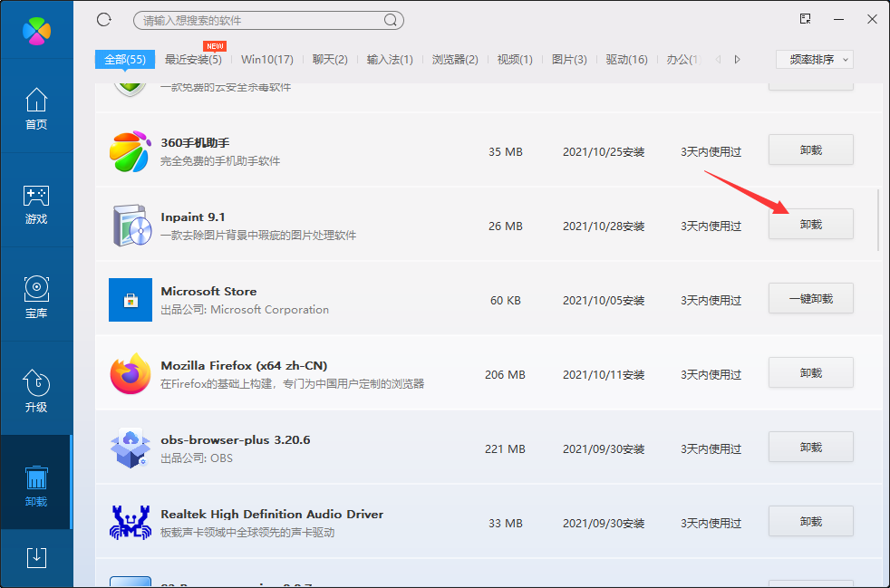Click the Realtek High Definition Audio Driver title
Image resolution: width=890 pixels, height=588 pixels.
click(x=272, y=515)
